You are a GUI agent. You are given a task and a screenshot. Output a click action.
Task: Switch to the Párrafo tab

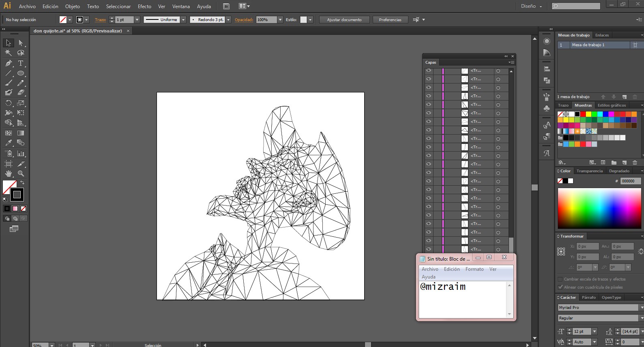coord(588,298)
